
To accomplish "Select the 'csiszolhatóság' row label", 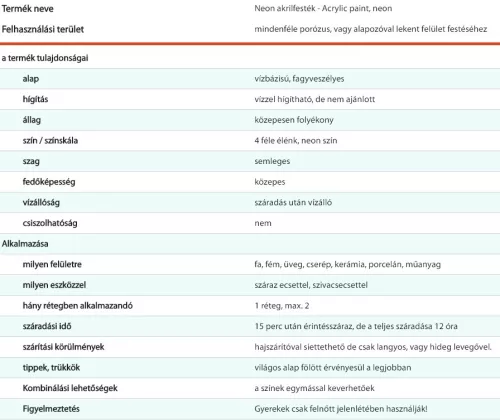I will (x=50, y=223).
